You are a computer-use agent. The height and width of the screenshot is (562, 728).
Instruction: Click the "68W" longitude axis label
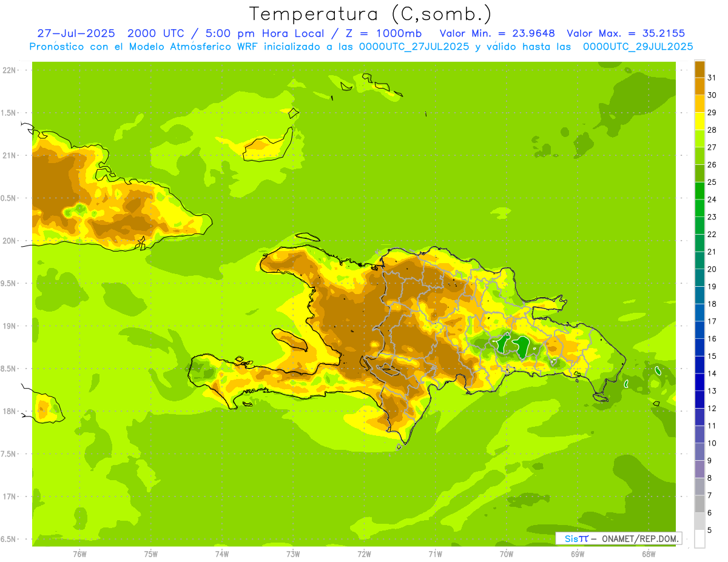coord(648,554)
